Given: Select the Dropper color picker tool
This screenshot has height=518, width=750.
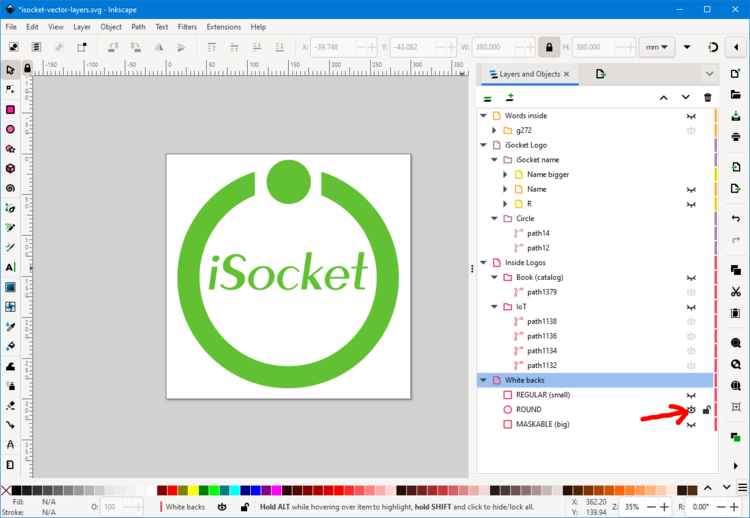Looking at the screenshot, I should [x=10, y=326].
